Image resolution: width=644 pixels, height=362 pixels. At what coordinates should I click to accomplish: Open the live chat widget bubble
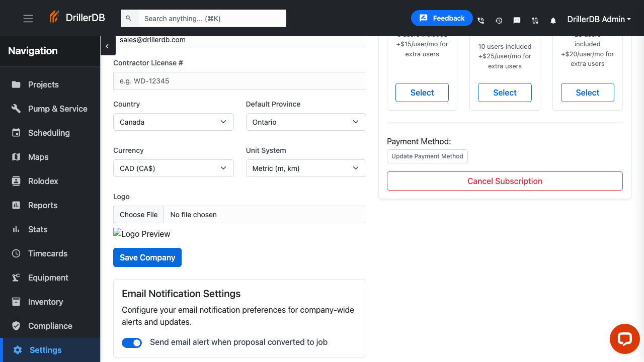[624, 339]
